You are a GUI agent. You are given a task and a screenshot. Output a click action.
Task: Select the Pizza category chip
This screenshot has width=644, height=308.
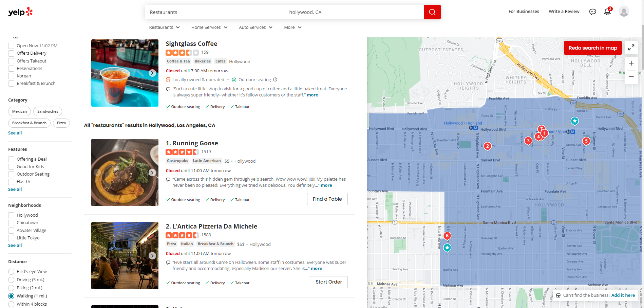pos(61,123)
